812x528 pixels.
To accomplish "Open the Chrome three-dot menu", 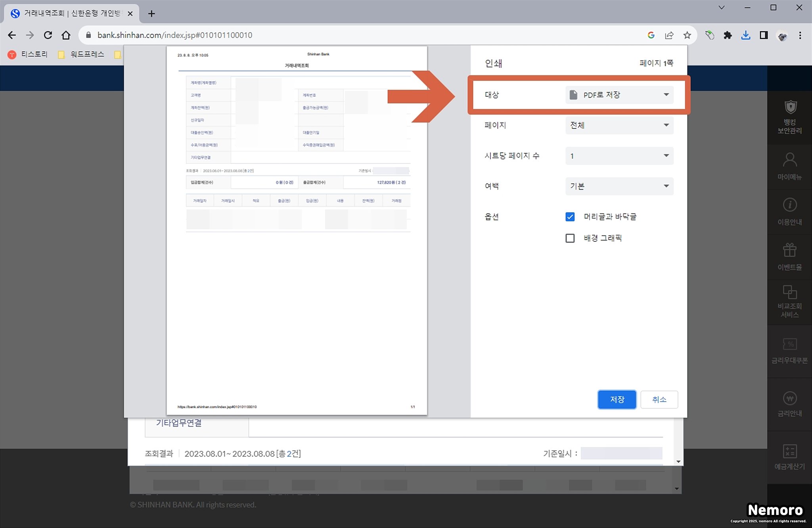I will tap(800, 35).
